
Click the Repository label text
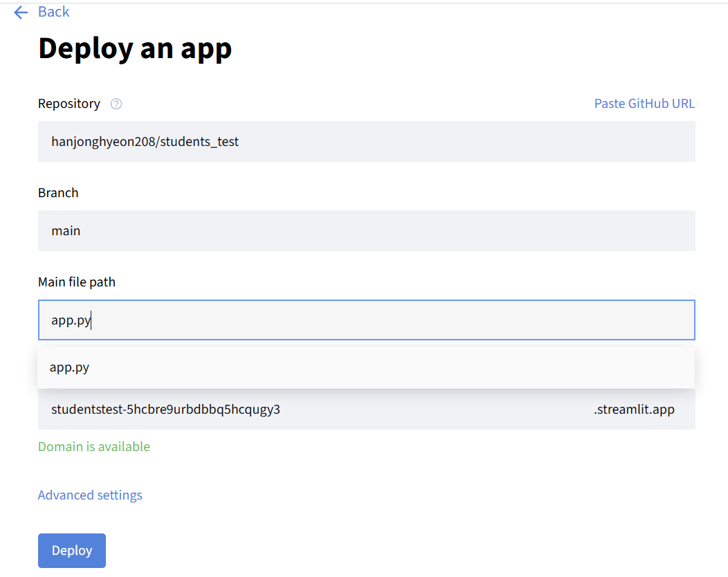[69, 104]
